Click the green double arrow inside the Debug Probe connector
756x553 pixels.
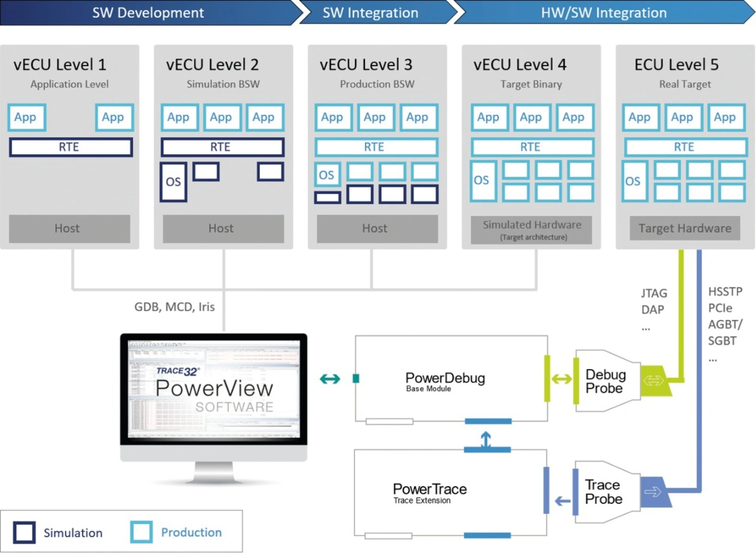pyautogui.click(x=652, y=380)
